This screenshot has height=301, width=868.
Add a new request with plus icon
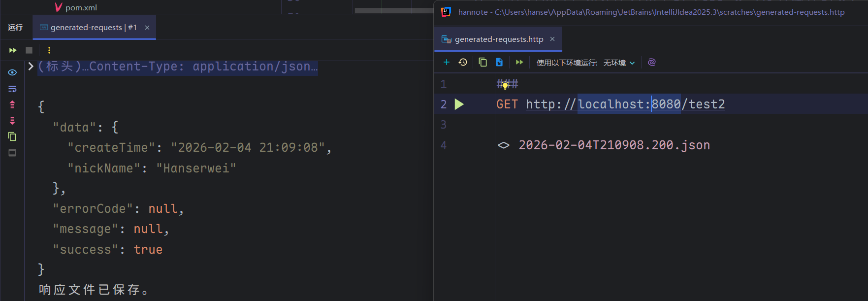pos(446,62)
